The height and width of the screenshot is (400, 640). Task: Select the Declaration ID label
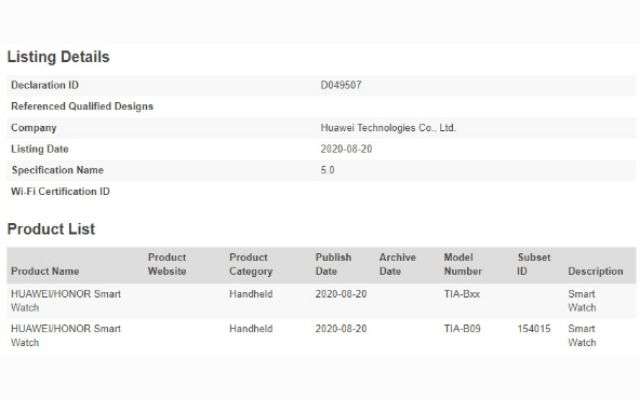coord(44,85)
